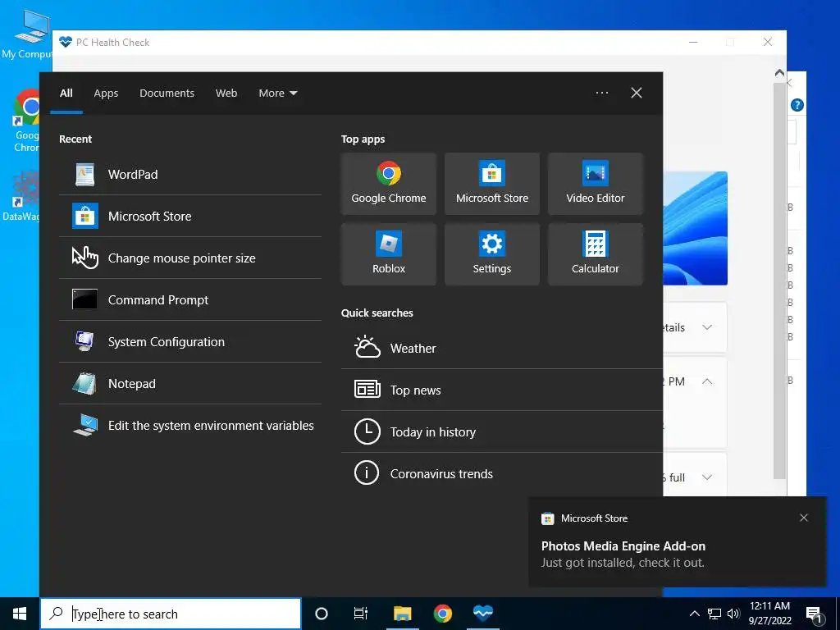Expand the More filter dropdown
The image size is (840, 630).
277,94
